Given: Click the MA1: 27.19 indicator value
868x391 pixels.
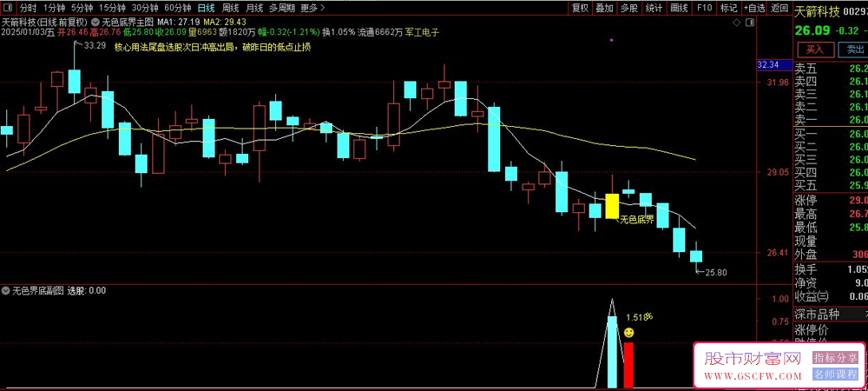Looking at the screenshot, I should [178, 23].
